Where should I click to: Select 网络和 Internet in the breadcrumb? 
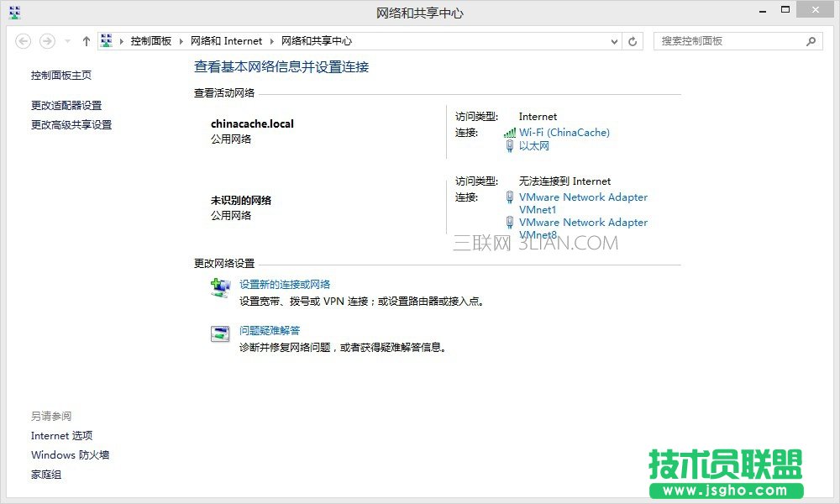[x=227, y=39]
